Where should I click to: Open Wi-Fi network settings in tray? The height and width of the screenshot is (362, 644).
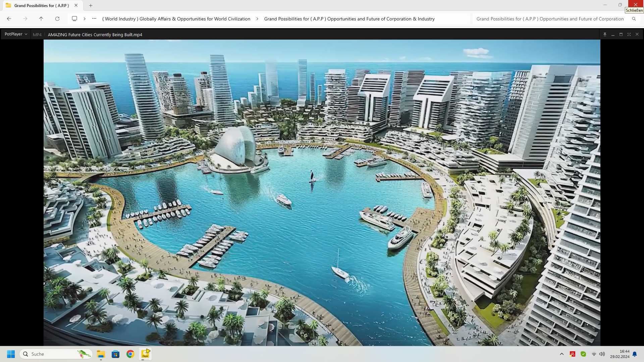(x=594, y=354)
